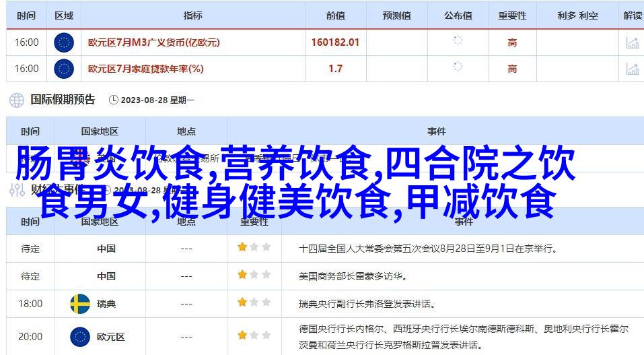The width and height of the screenshot is (644, 355).
Task: Click the clock icon next to 2023-08-28 星期一
Action: pyautogui.click(x=112, y=100)
